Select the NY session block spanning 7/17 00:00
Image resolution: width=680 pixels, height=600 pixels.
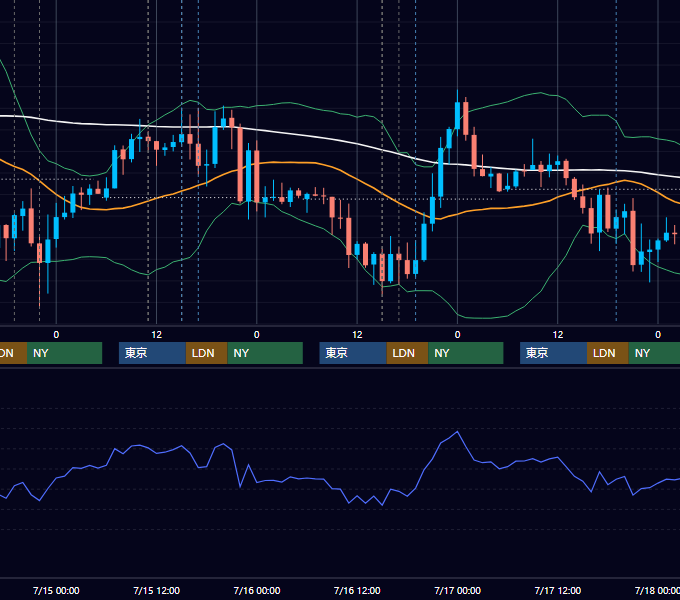point(466,353)
